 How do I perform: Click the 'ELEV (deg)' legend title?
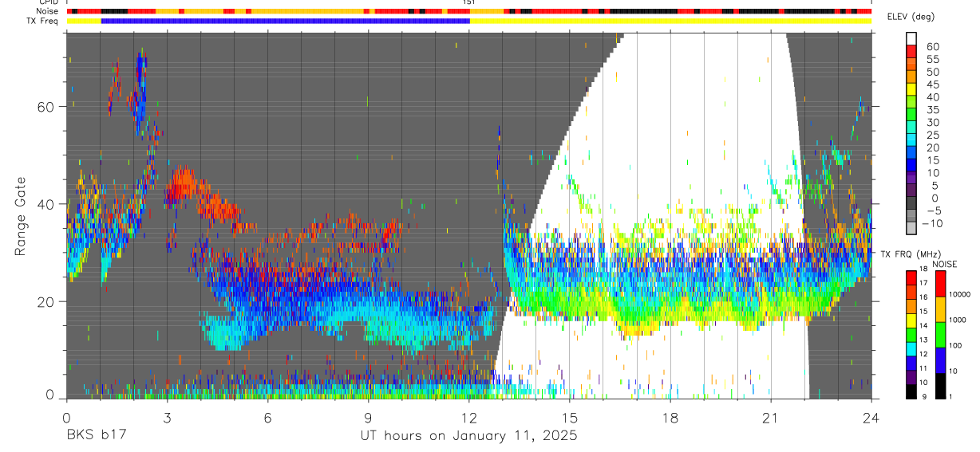click(911, 17)
